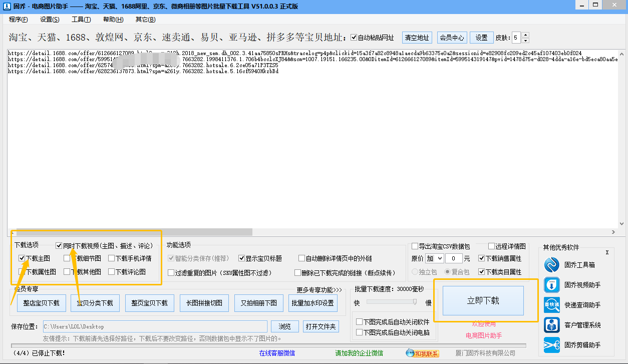Open the 固乔工具箱 toolbox icon

[x=551, y=264]
